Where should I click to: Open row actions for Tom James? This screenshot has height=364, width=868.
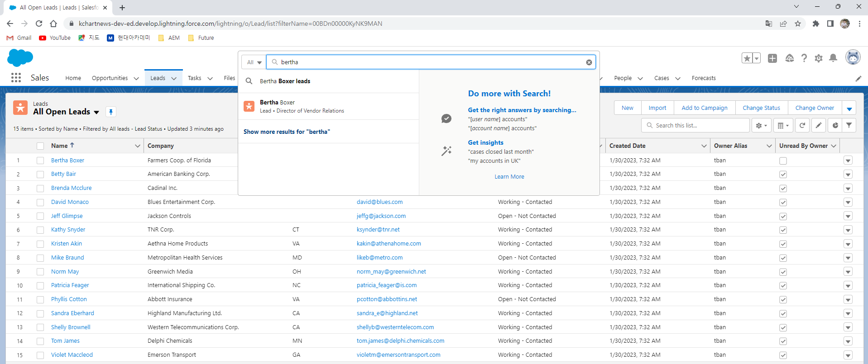pos(848,341)
